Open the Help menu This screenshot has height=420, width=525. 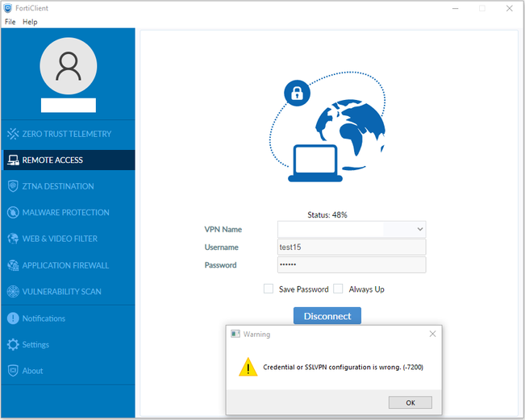[30, 22]
